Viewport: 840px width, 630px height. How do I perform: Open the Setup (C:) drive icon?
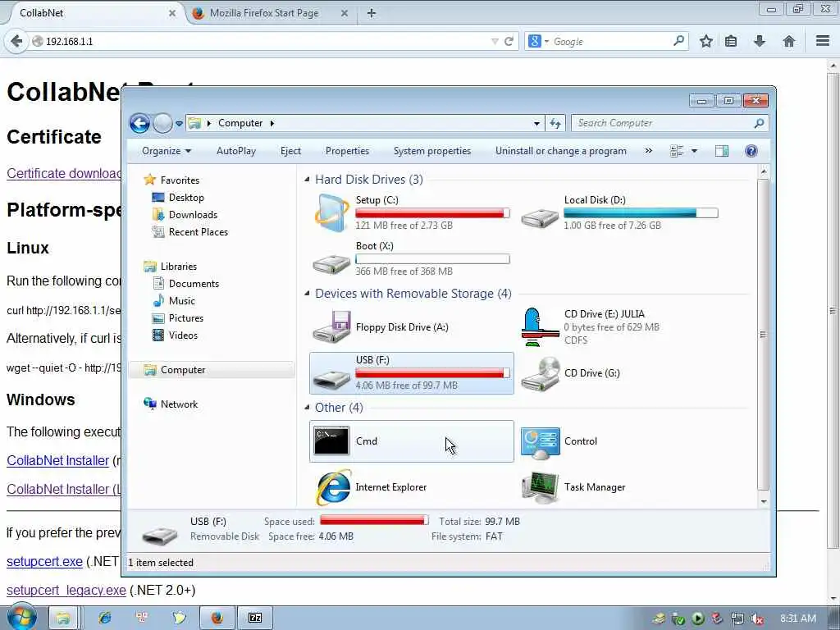point(331,213)
